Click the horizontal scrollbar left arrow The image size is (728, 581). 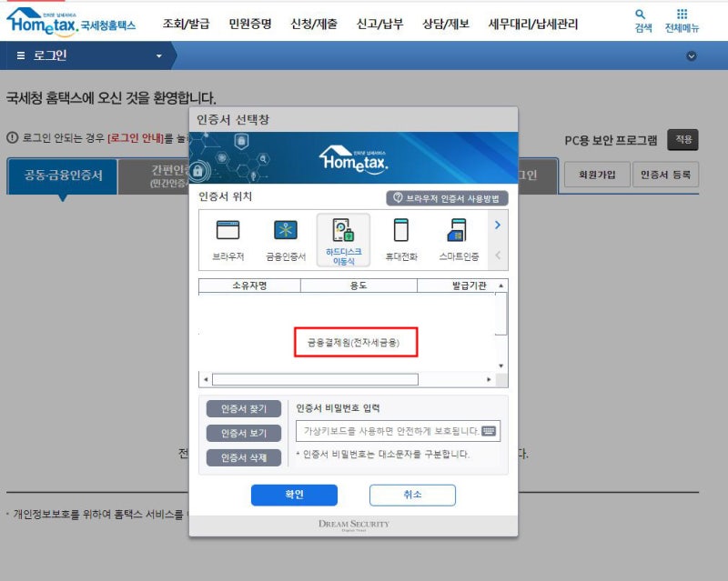pos(206,379)
